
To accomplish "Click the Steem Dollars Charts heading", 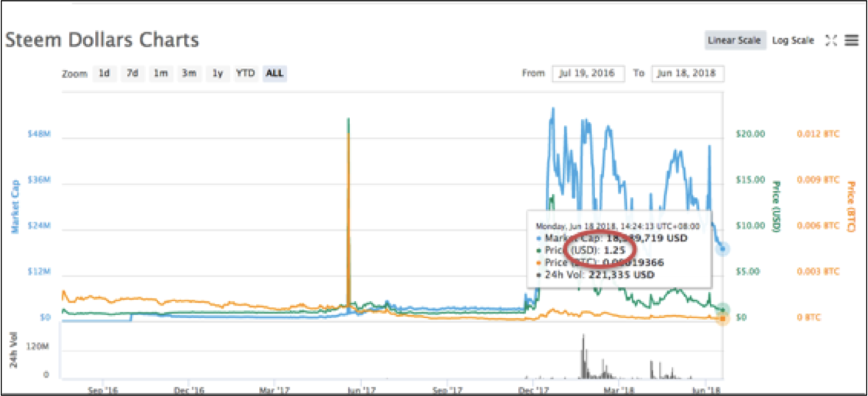I will tap(102, 40).
